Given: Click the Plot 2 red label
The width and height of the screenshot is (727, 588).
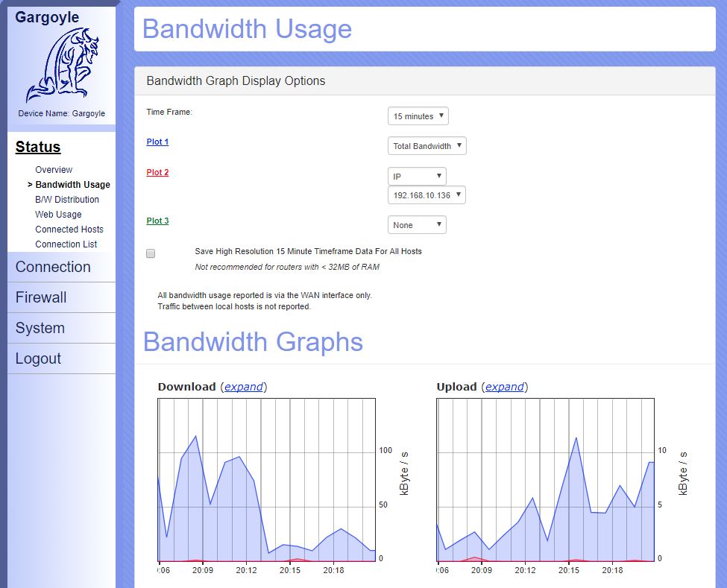Looking at the screenshot, I should 157,172.
